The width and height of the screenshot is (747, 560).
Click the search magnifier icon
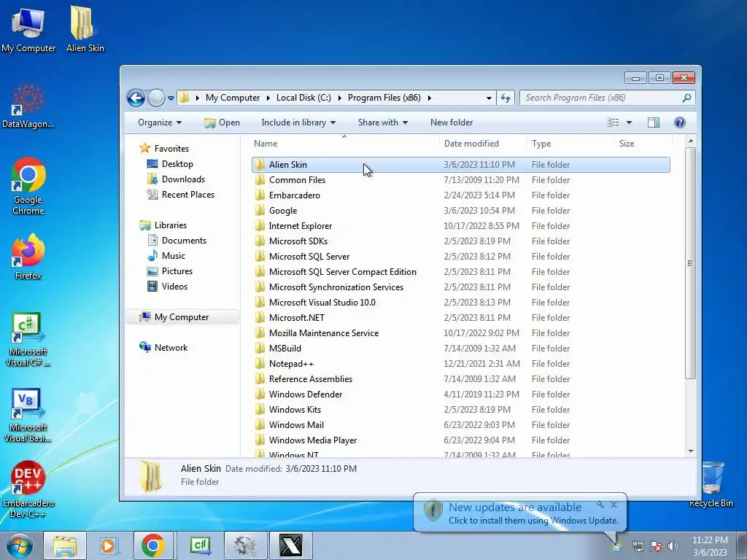tap(686, 98)
